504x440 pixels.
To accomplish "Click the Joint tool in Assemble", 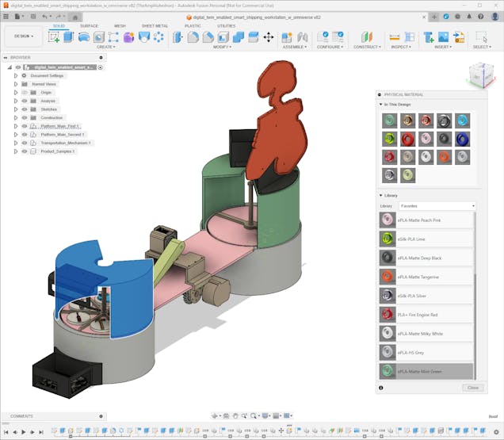I will tap(287, 36).
